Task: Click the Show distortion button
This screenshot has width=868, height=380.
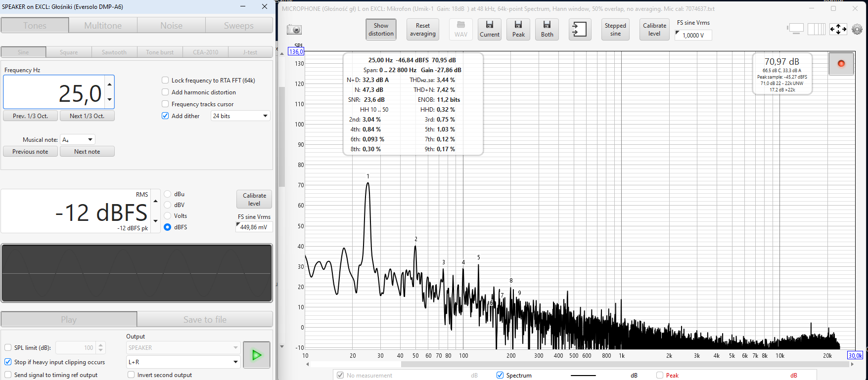Action: 381,30
